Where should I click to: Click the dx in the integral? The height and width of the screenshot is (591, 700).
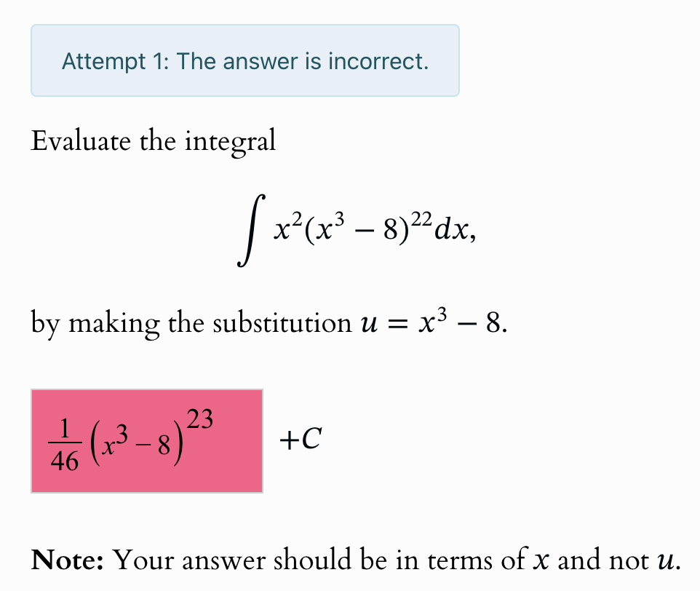coord(452,231)
